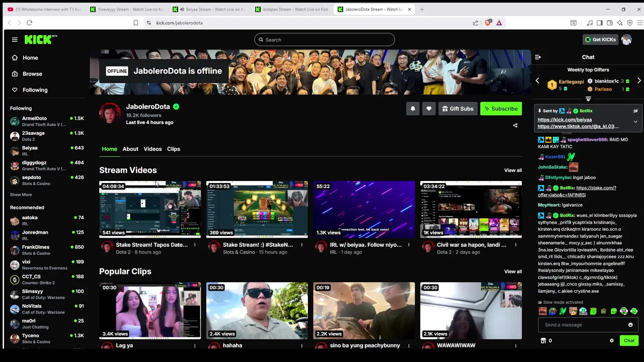
Task: Expand Show More in Following list
Action: 21,195
